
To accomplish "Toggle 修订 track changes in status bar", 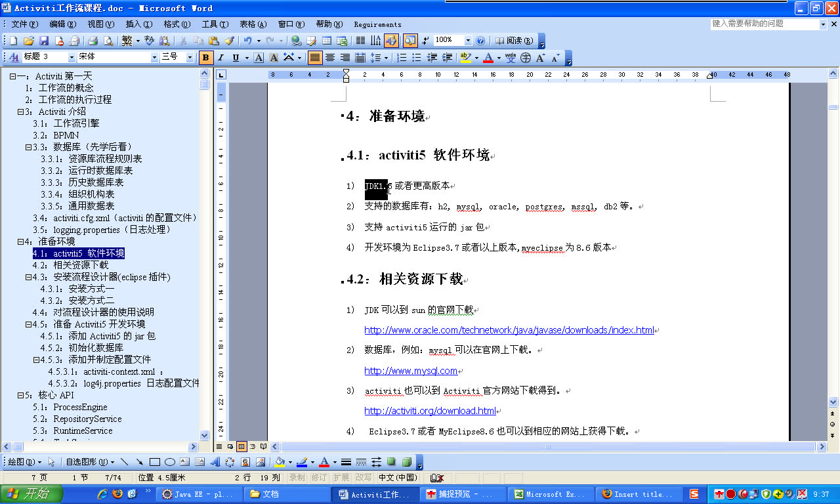I will click(319, 478).
